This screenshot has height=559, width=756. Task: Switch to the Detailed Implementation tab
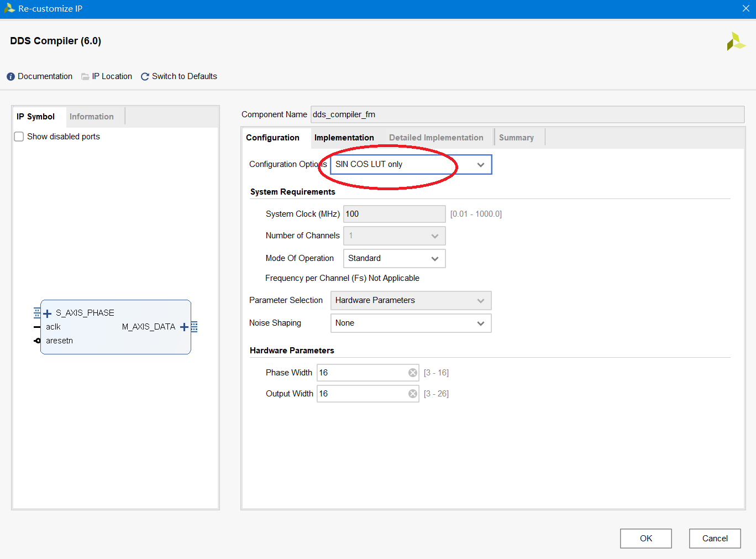tap(436, 138)
